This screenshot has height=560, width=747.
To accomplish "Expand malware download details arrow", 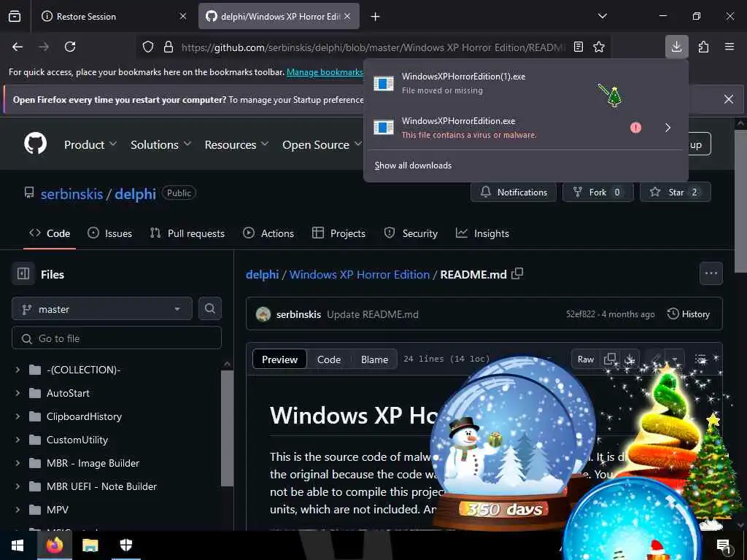I will (668, 128).
